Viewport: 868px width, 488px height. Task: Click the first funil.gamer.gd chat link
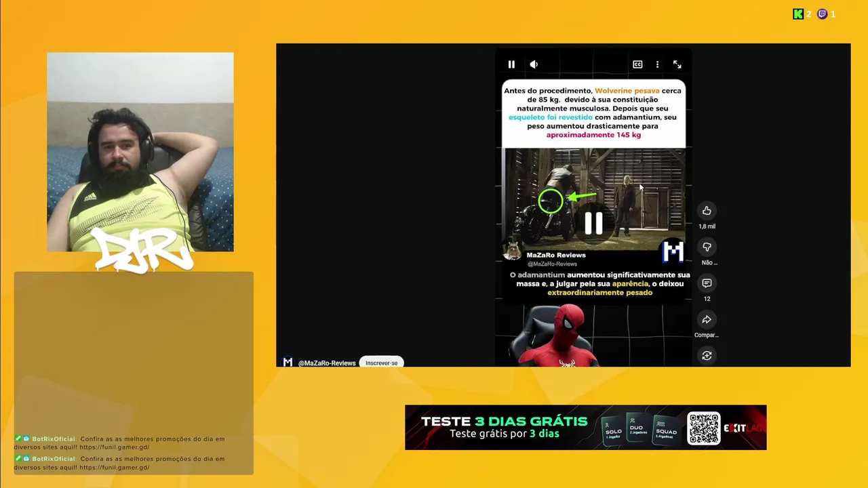(x=114, y=447)
